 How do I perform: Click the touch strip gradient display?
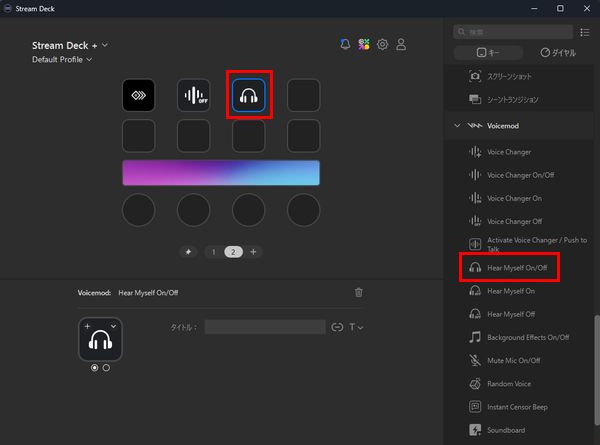[221, 173]
